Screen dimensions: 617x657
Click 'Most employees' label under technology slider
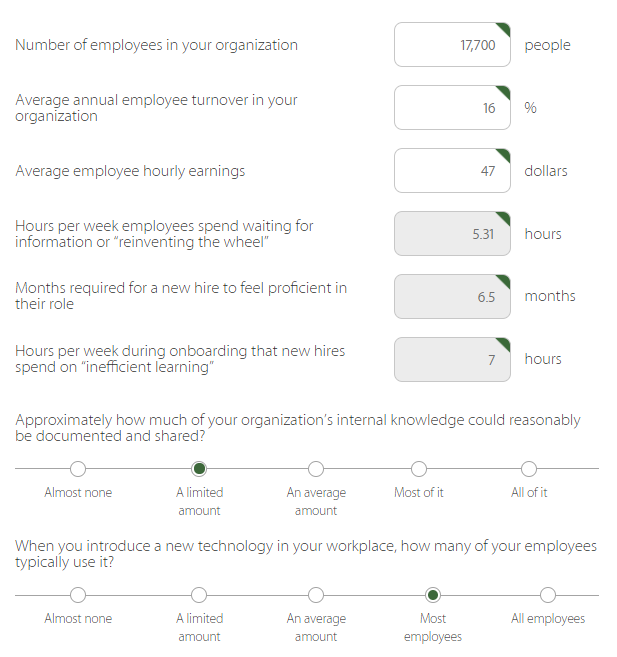click(x=433, y=628)
